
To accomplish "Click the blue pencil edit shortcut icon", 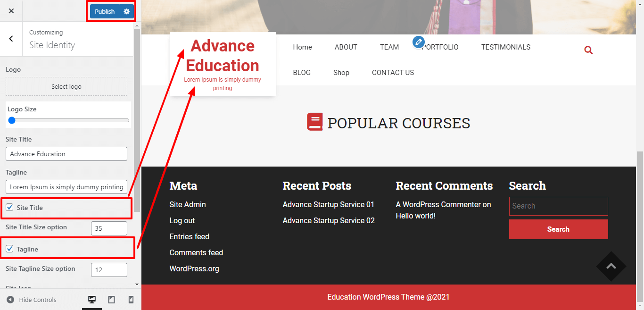I will click(418, 42).
